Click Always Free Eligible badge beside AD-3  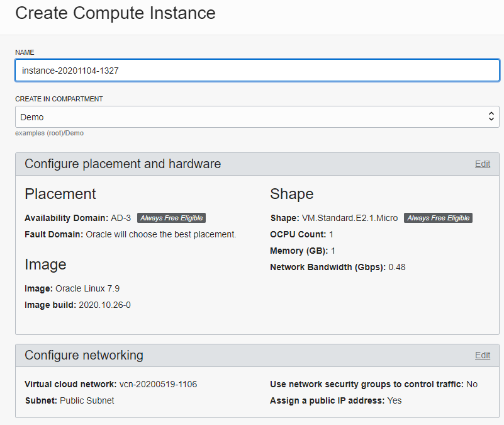point(171,218)
